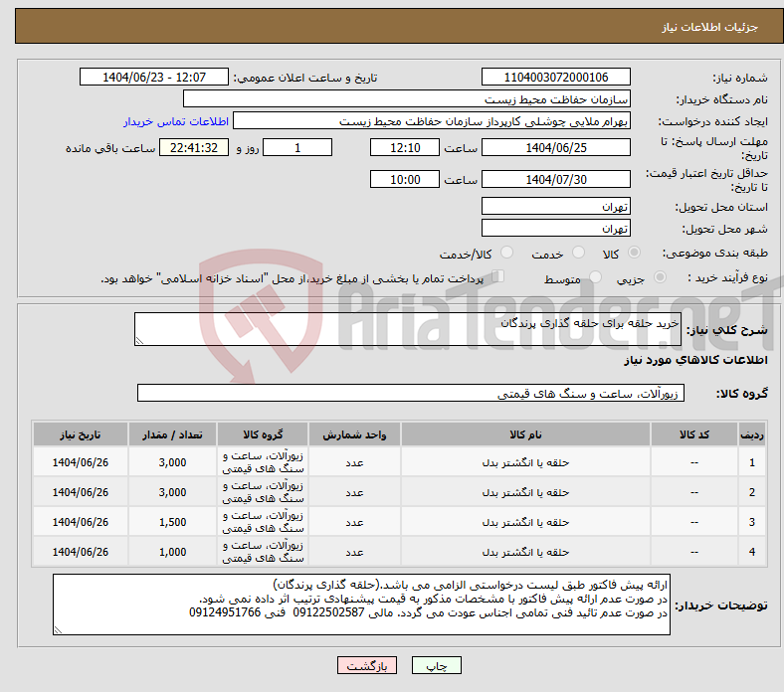Click the delivery city field تهران

(555, 228)
